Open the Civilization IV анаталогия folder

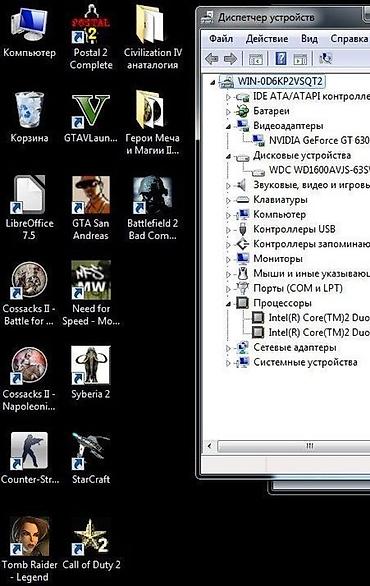pos(152,36)
